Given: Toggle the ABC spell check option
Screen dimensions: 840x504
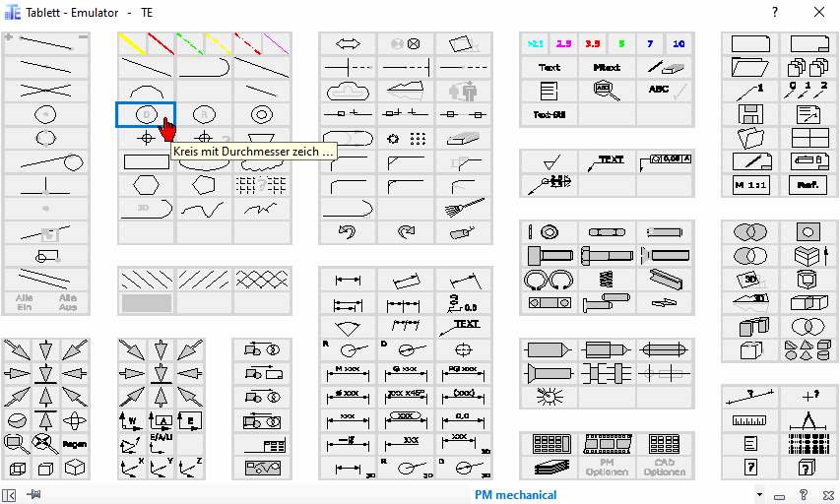Looking at the screenshot, I should (x=665, y=91).
